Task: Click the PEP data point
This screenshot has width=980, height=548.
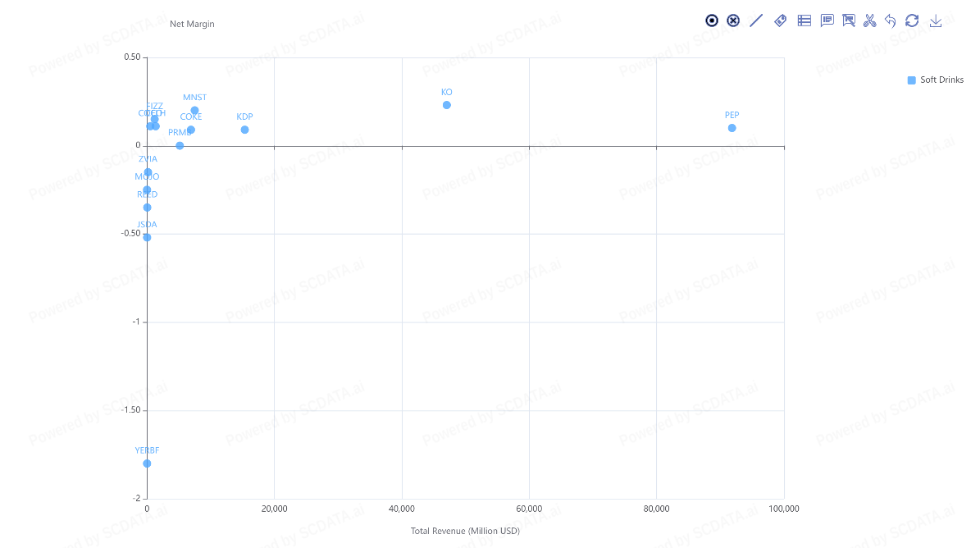Action: 732,128
